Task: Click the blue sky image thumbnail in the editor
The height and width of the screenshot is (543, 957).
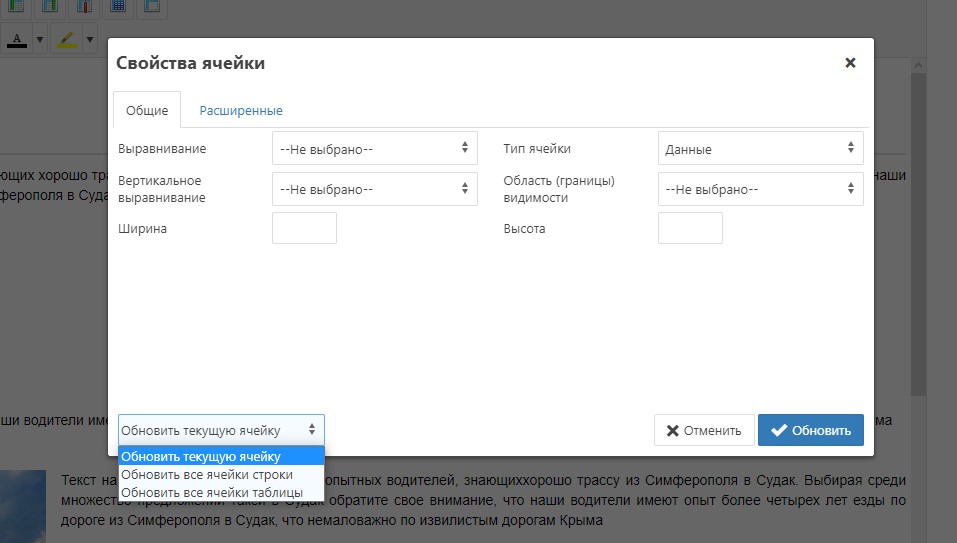Action: pyautogui.click(x=23, y=506)
